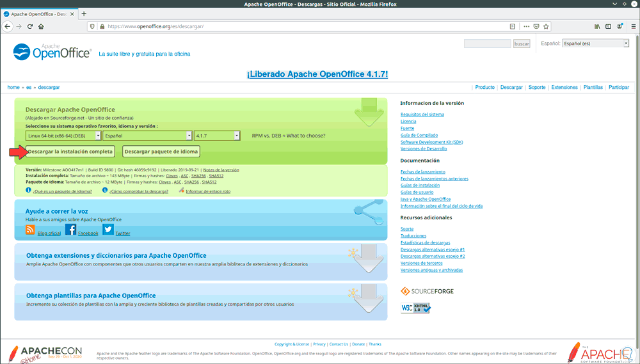This screenshot has height=364, width=640.
Task: Open Estadísticas de descargas link
Action: tap(426, 243)
